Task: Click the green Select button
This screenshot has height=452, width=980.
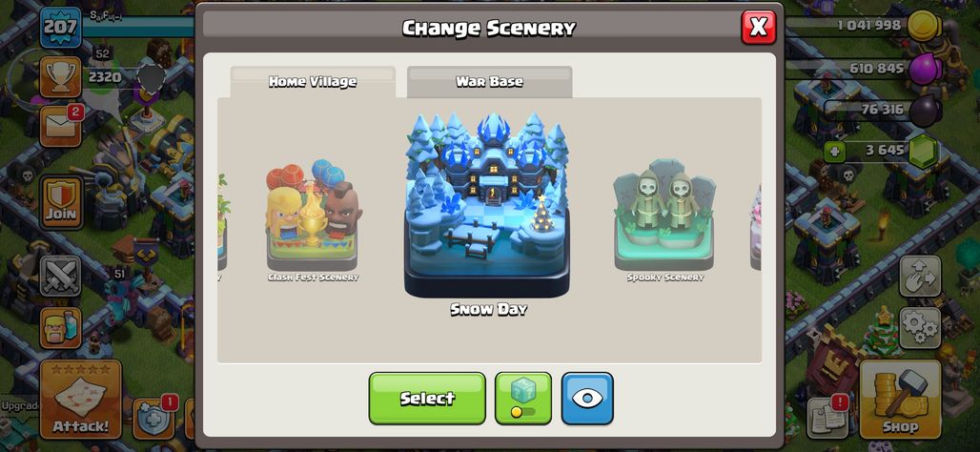Action: (x=427, y=399)
